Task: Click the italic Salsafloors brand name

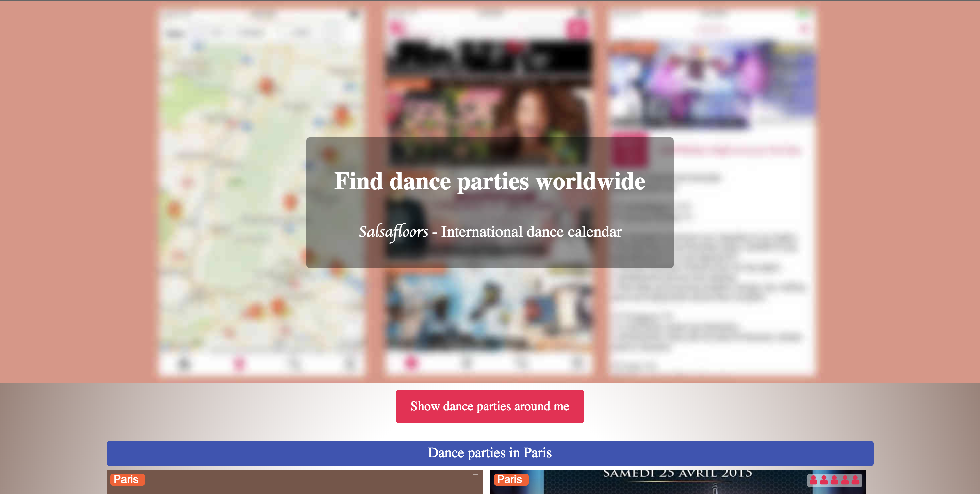Action: tap(393, 232)
